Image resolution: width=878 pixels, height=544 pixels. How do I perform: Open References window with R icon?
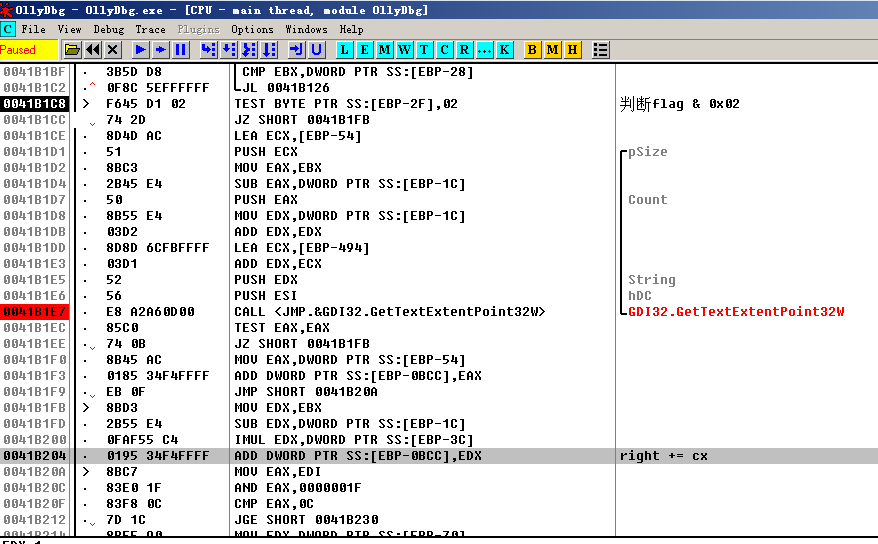[x=464, y=50]
